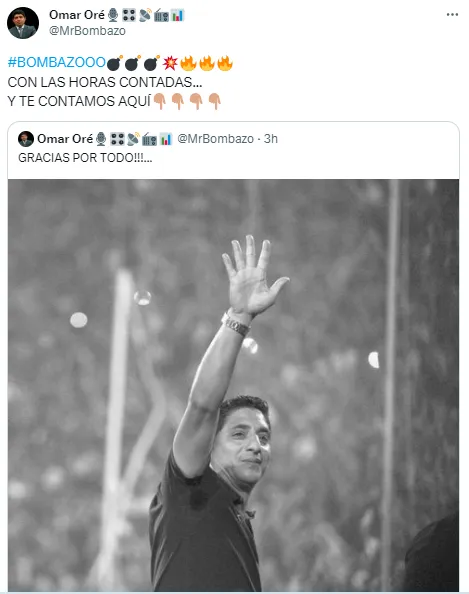Click the last fire emoji in the tweet
The image size is (469, 594).
pos(225,63)
